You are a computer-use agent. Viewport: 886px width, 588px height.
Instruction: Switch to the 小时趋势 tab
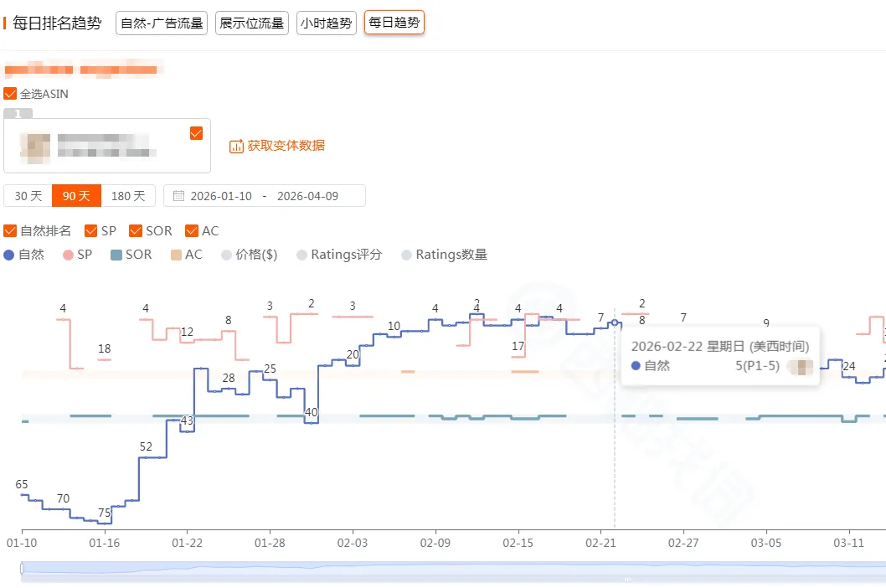point(327,23)
